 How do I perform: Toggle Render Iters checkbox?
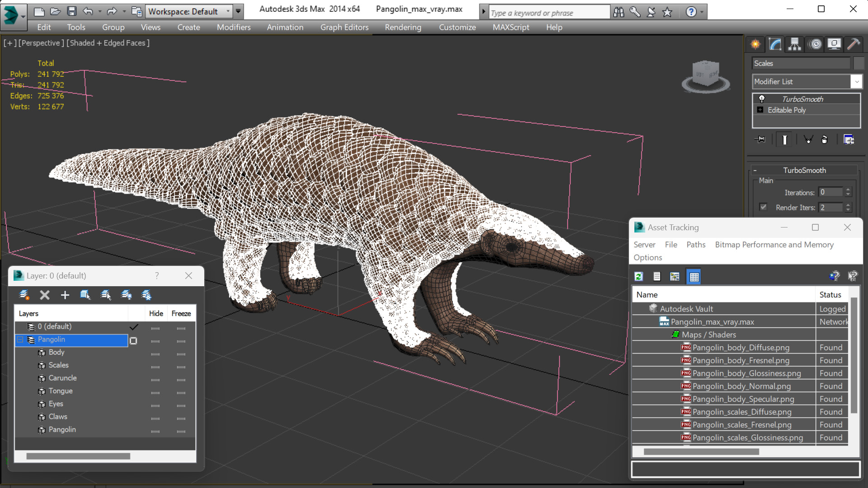click(x=764, y=207)
